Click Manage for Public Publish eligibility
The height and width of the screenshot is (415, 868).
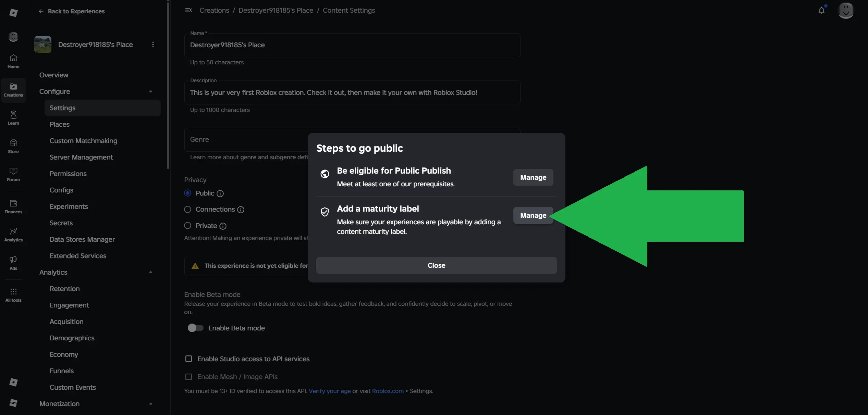click(x=533, y=177)
